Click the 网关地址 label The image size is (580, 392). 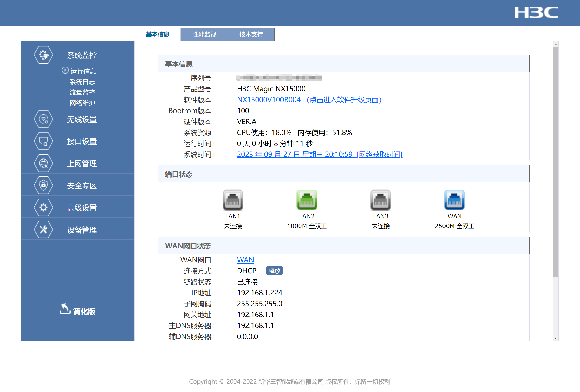tap(199, 315)
